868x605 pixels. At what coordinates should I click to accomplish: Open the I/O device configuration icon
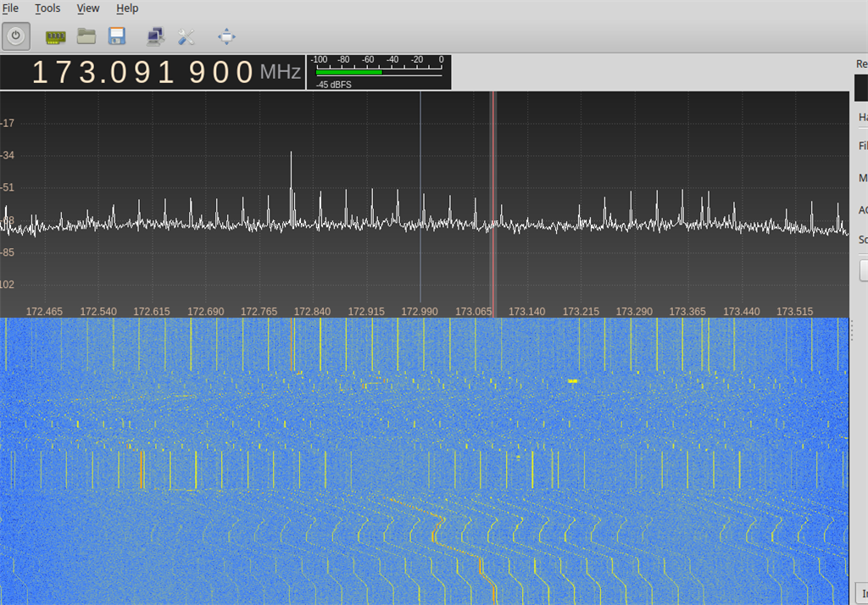click(x=55, y=36)
